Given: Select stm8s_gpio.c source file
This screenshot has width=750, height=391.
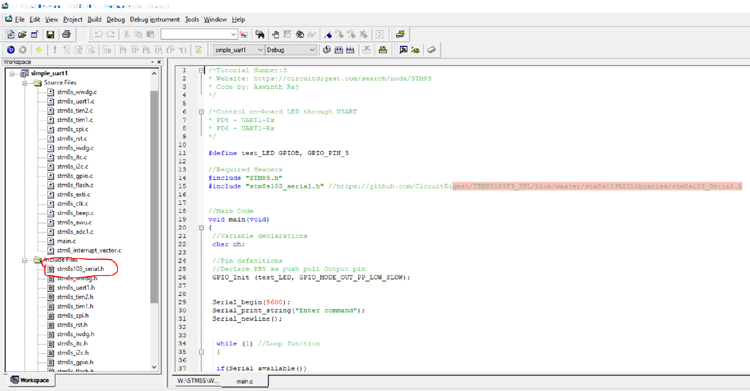Looking at the screenshot, I should [75, 176].
